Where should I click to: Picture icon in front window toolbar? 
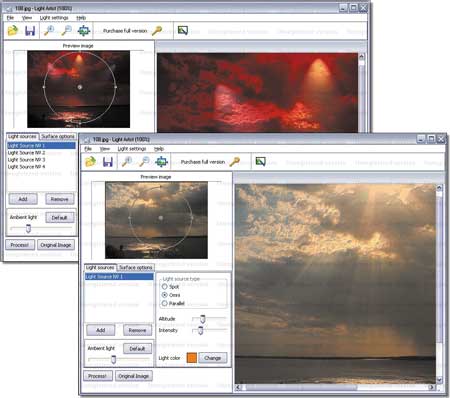260,162
